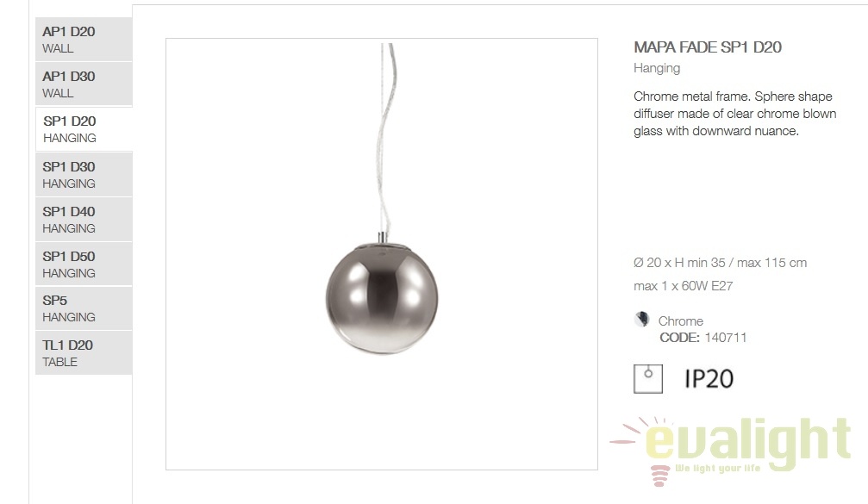The width and height of the screenshot is (868, 504).
Task: Open the TL1 D20 Table tab
Action: [x=84, y=353]
